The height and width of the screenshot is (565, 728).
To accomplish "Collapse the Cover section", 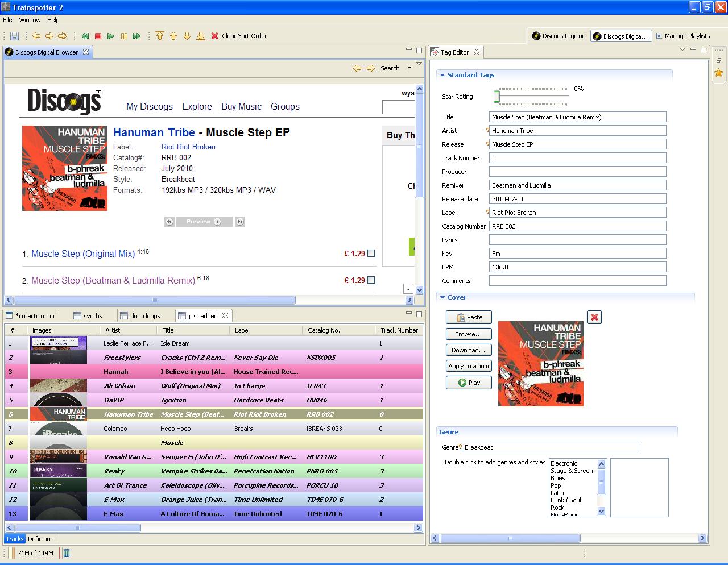I will (442, 297).
